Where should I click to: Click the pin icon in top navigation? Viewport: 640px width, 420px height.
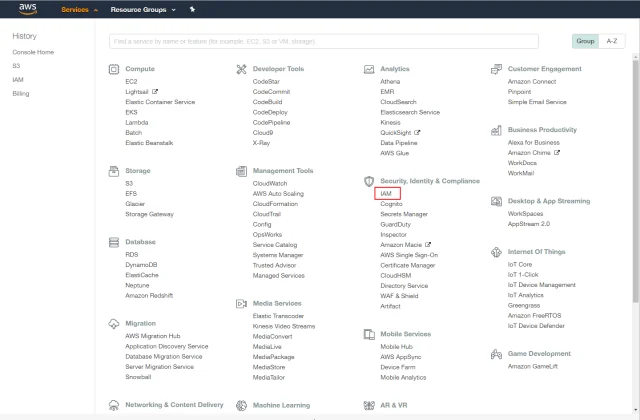point(192,9)
